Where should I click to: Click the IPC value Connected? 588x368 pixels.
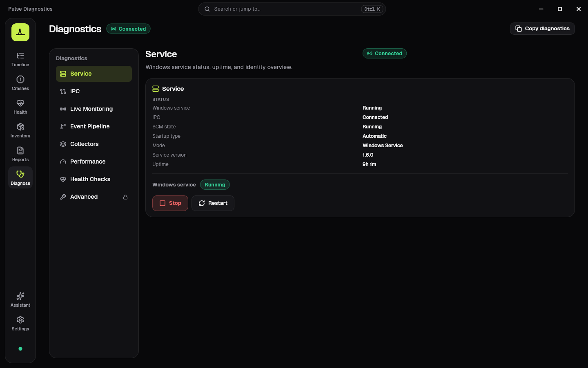pyautogui.click(x=375, y=117)
